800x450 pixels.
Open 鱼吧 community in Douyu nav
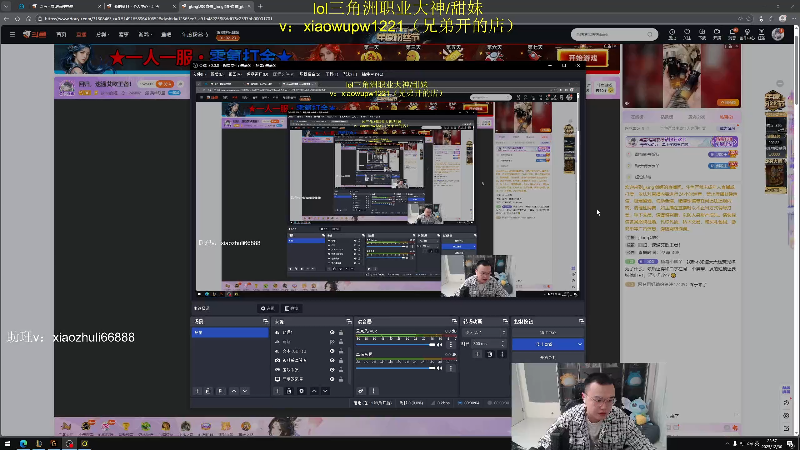[x=166, y=35]
